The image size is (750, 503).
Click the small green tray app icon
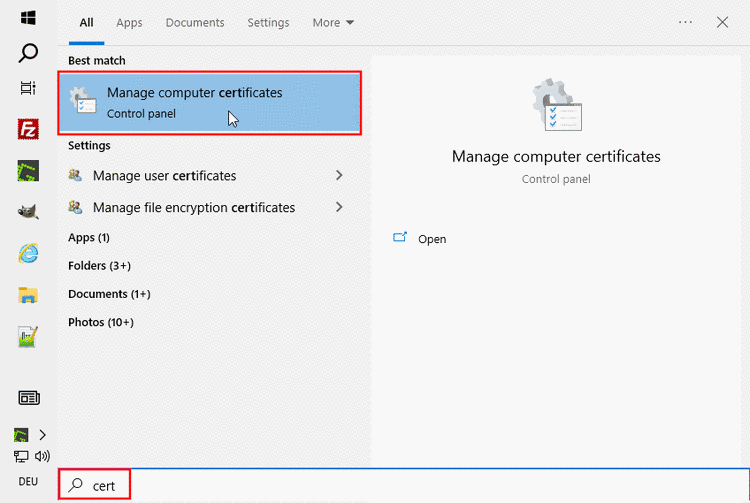21,435
